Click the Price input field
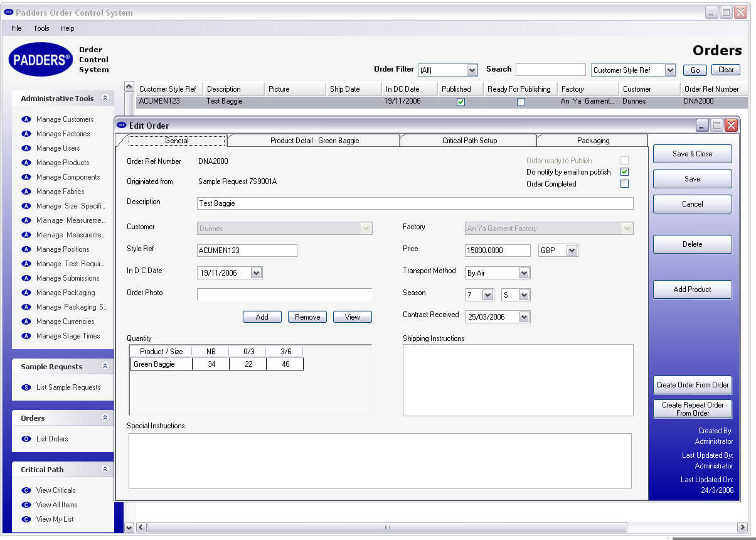 click(x=498, y=251)
